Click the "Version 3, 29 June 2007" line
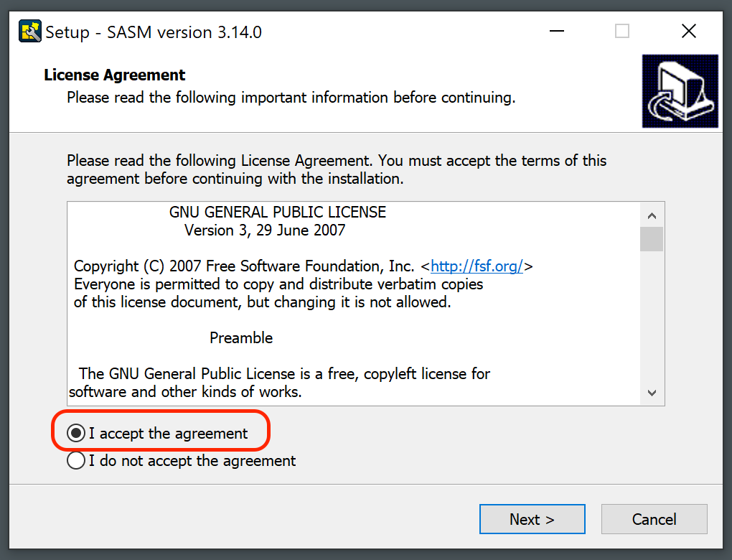The width and height of the screenshot is (732, 560). (x=265, y=230)
